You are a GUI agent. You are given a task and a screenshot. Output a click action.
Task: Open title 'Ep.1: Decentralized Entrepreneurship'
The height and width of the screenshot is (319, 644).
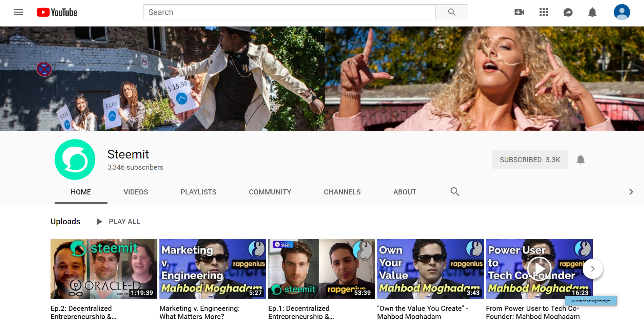[x=301, y=312]
